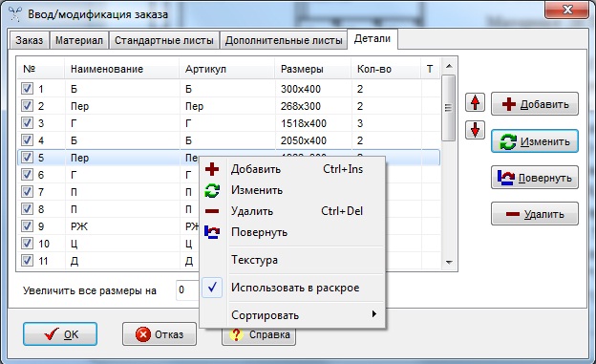Click the list scrollbar up arrow
This screenshot has width=596, height=364.
449,66
